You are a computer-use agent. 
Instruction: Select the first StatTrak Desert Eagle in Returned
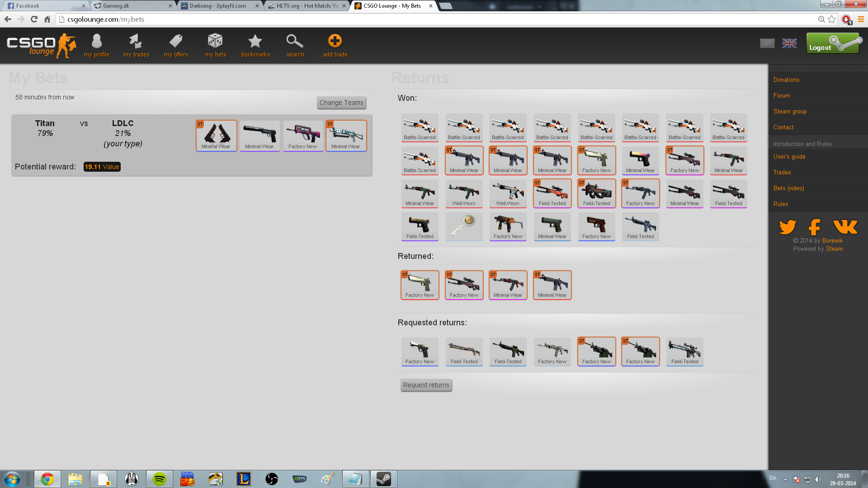coord(420,285)
